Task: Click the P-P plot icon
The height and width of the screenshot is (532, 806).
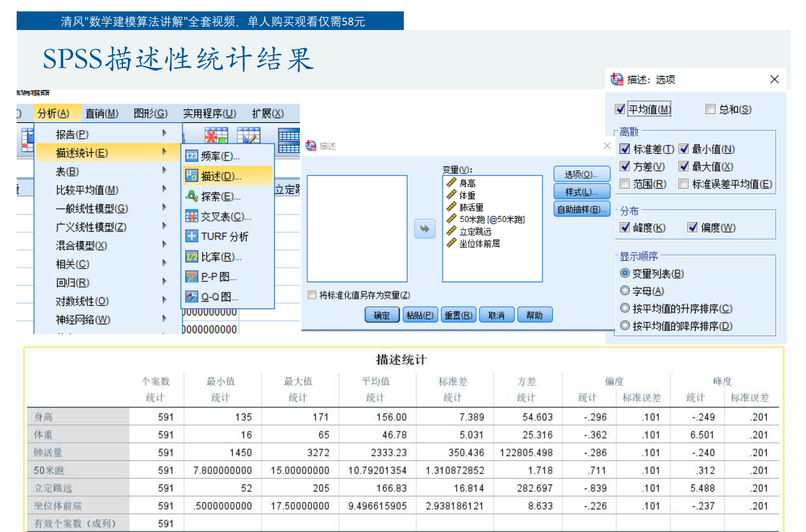Action: point(191,277)
